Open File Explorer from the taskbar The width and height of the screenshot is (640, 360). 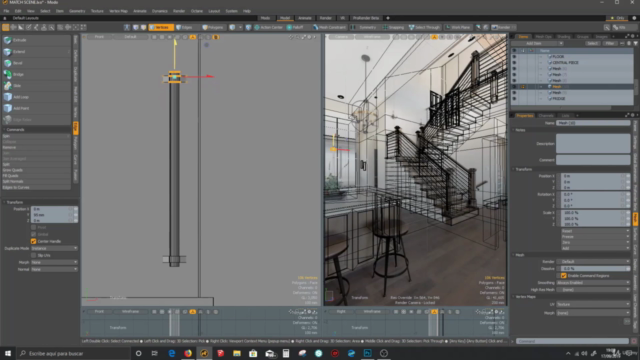pyautogui.click(x=237, y=353)
